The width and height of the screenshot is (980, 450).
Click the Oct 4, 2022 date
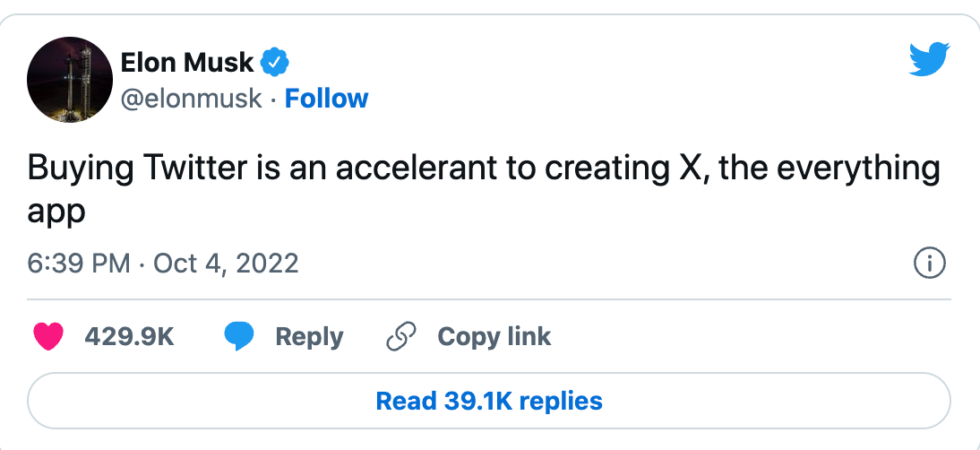coord(226,264)
